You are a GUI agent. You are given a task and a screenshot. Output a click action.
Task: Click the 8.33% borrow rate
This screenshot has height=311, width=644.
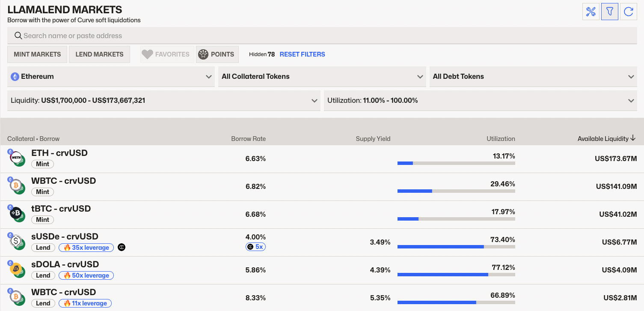[x=255, y=298]
